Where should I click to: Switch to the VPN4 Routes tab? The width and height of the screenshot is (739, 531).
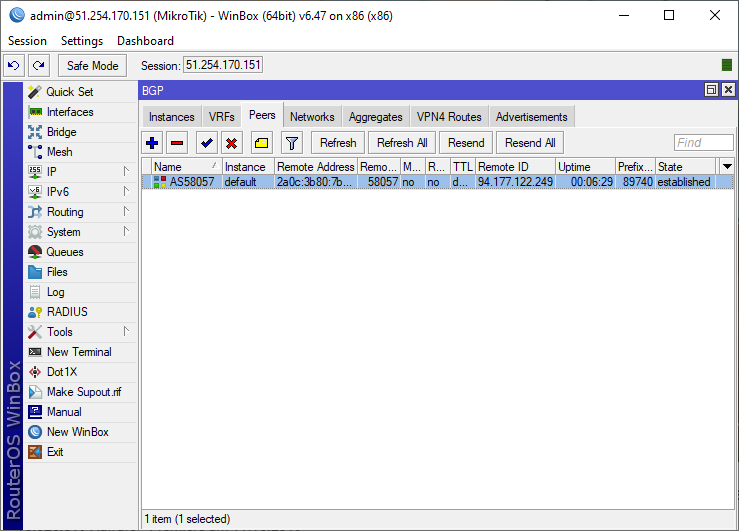pyautogui.click(x=449, y=117)
